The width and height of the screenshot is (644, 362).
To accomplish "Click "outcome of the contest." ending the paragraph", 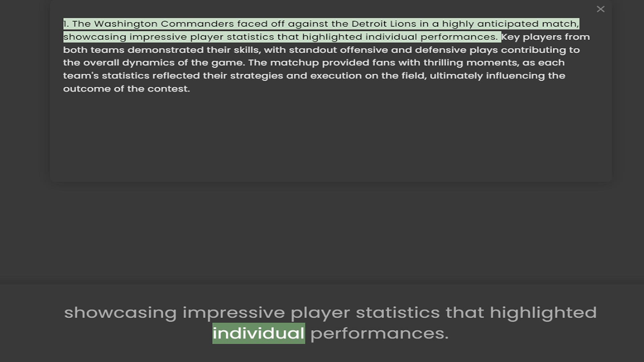I will click(x=126, y=89).
